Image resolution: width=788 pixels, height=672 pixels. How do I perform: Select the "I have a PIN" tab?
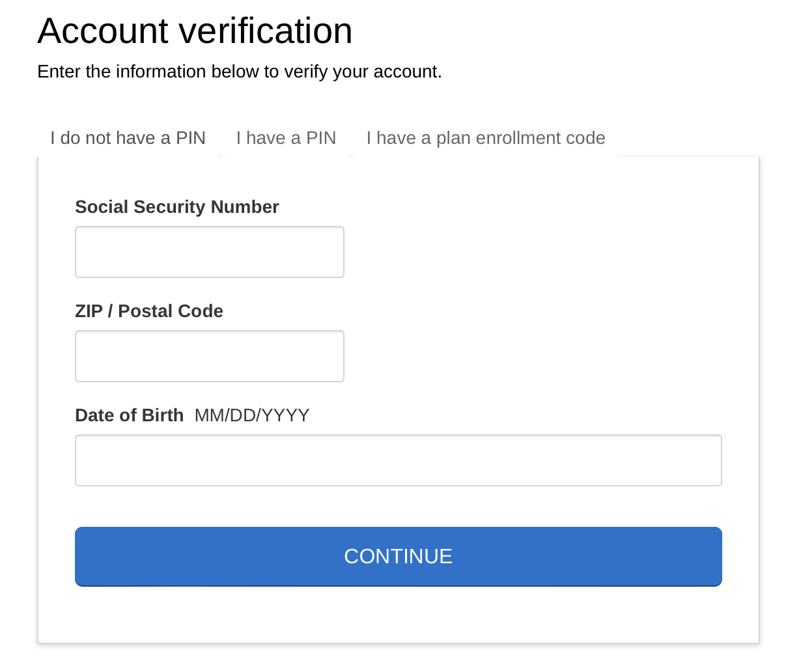tap(287, 138)
